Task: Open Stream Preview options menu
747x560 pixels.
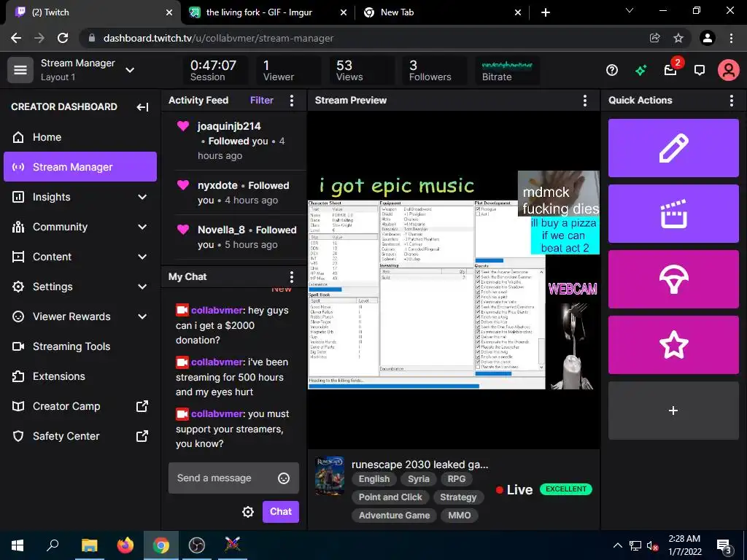Action: [585, 101]
